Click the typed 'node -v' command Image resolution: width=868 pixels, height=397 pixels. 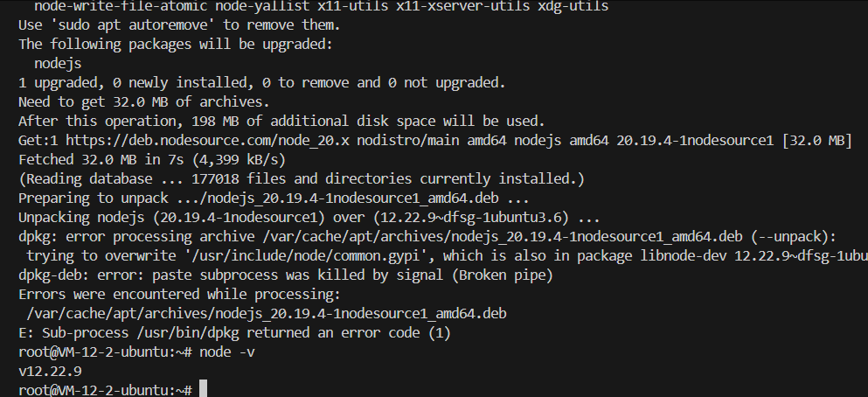pyautogui.click(x=227, y=352)
